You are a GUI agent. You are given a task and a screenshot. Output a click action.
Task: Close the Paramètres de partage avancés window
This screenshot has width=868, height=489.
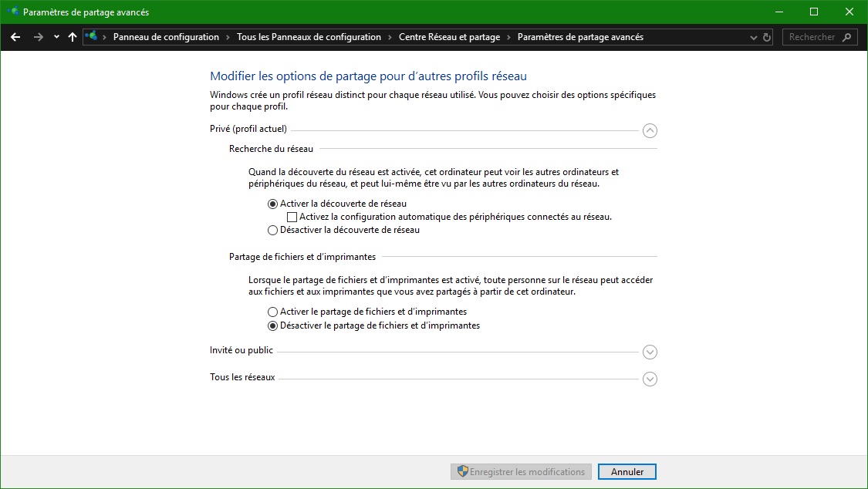849,12
